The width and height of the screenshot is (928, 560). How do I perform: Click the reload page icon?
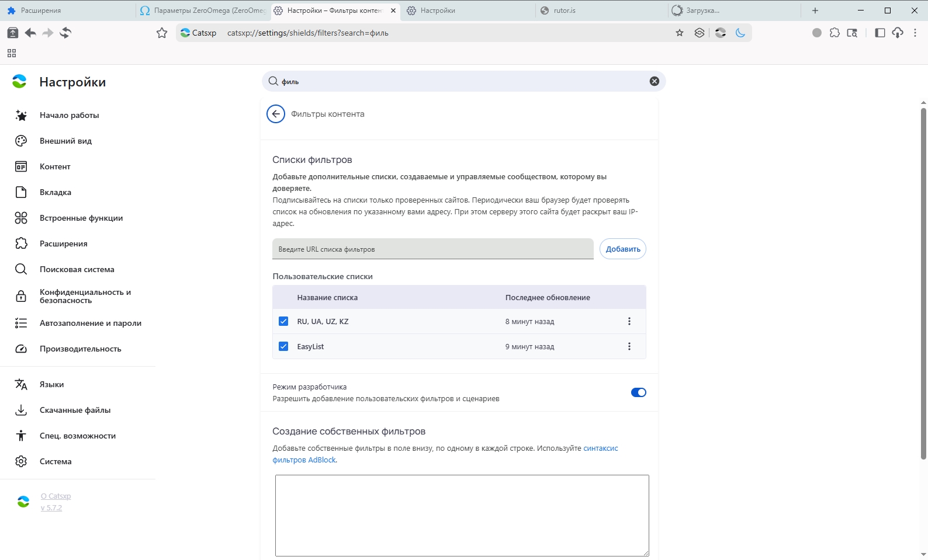[x=65, y=33]
